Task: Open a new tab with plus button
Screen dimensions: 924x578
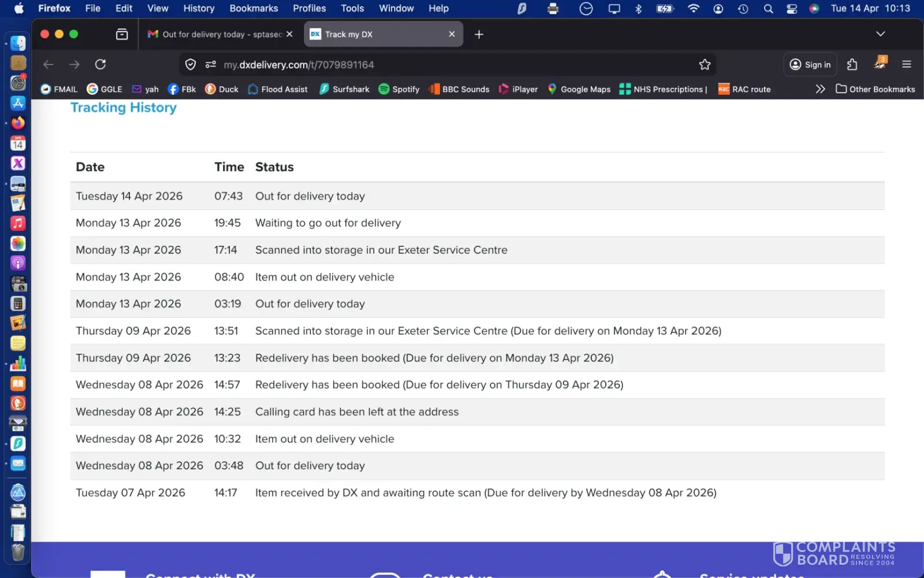Action: click(479, 34)
